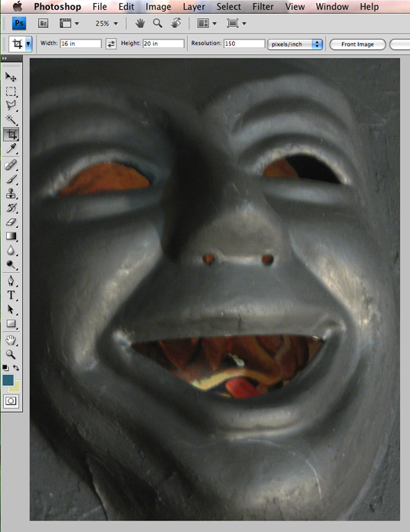The height and width of the screenshot is (532, 410).
Task: Select the Hand tool in toolbox
Action: 11,340
